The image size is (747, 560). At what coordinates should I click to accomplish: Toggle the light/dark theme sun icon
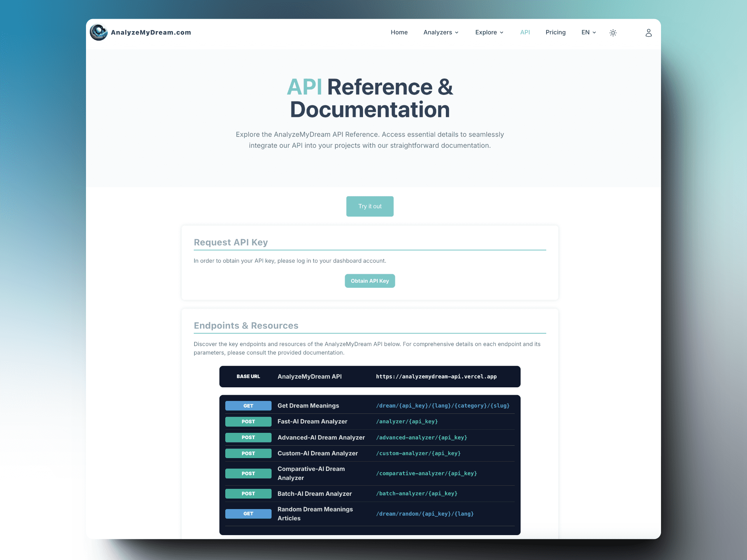coord(613,33)
